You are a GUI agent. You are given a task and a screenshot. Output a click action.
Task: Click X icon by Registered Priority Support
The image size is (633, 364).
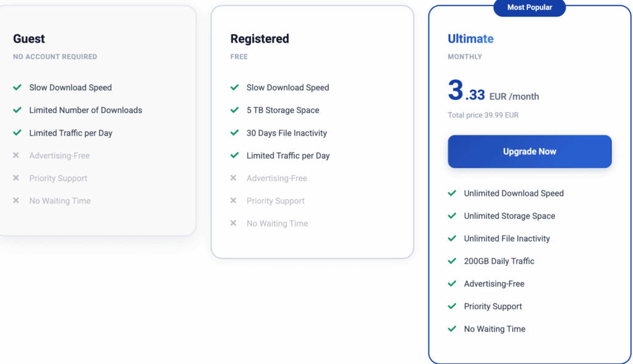tap(233, 201)
